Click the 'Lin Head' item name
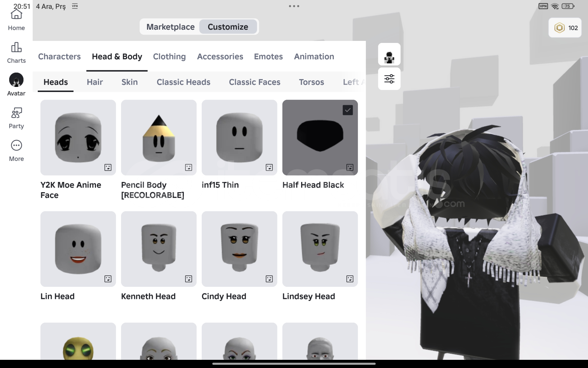This screenshot has height=368, width=588. (58, 296)
